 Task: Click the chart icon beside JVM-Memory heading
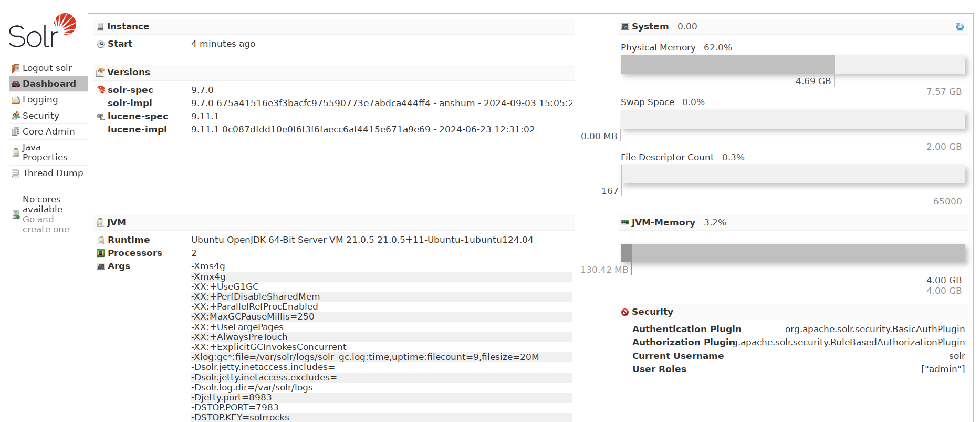624,222
